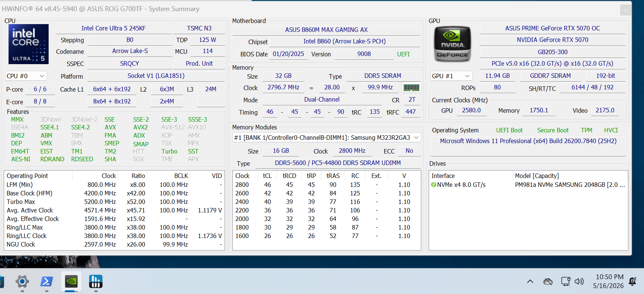This screenshot has width=644, height=294.
Task: Click the Video clock 2175.0 value
Action: coord(605,110)
